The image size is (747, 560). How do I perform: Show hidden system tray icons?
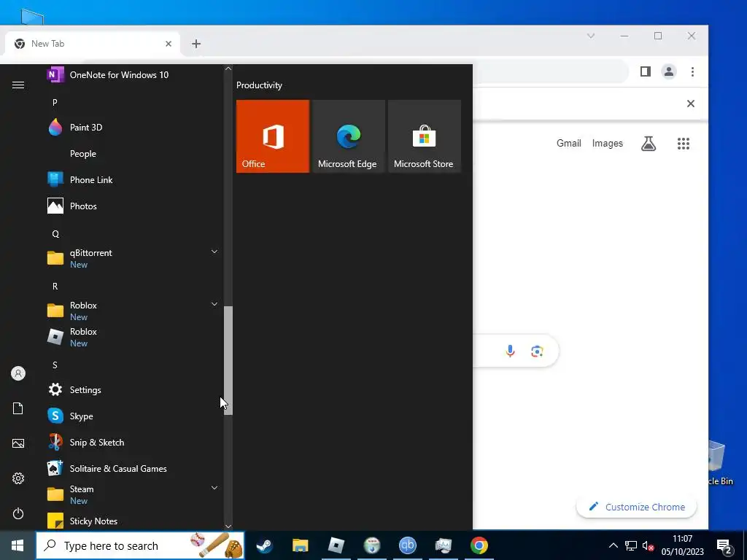pyautogui.click(x=613, y=545)
